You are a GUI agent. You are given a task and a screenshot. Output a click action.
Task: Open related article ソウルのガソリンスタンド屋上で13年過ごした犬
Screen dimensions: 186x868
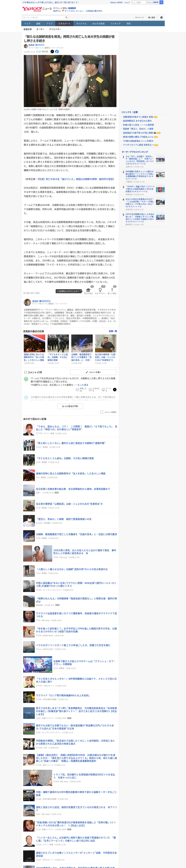point(73,645)
